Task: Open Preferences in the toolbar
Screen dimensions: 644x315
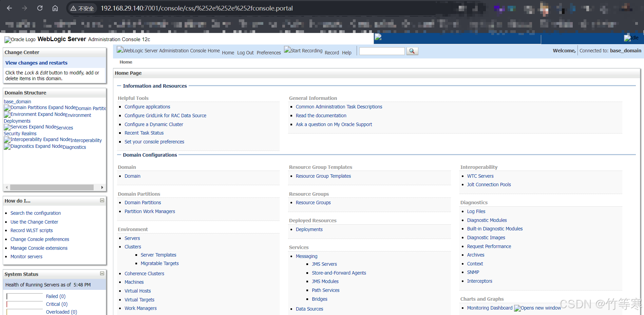Action: tap(269, 53)
